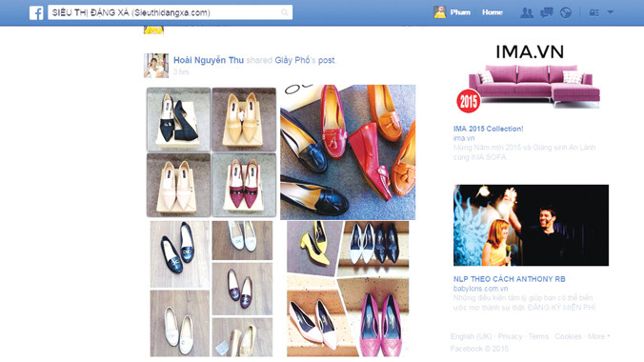Click the ima.vn domain text

(x=464, y=138)
